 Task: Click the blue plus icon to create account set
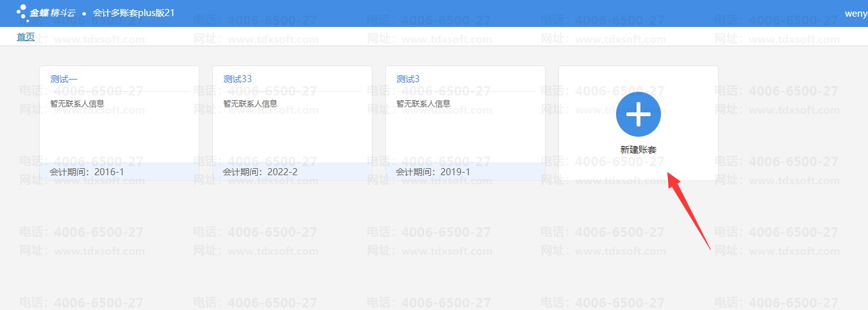pyautogui.click(x=638, y=114)
